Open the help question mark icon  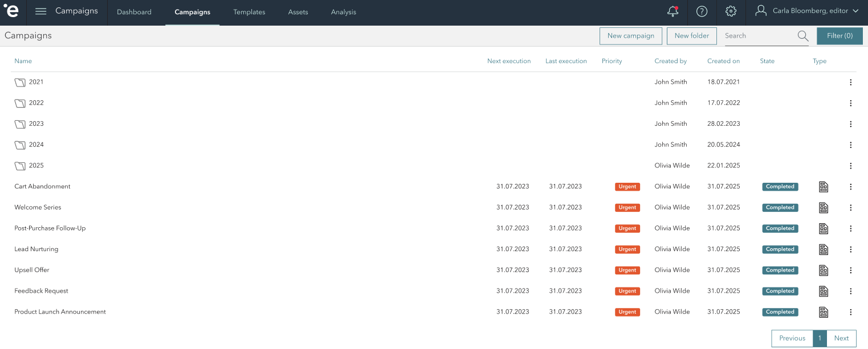click(702, 11)
